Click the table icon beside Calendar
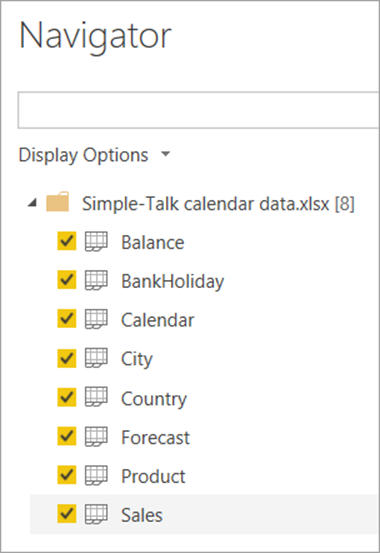The height and width of the screenshot is (553, 380). click(96, 319)
